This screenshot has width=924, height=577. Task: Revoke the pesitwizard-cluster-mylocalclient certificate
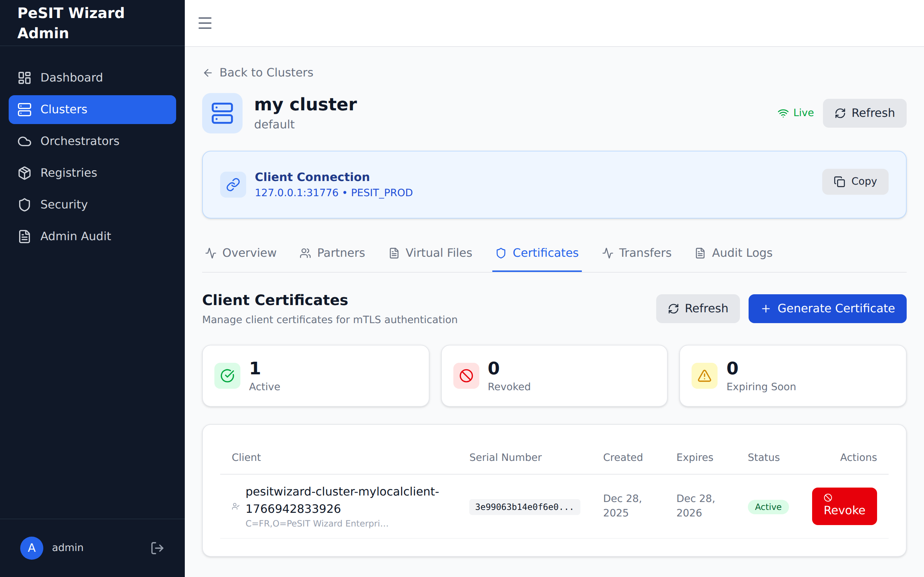844,506
